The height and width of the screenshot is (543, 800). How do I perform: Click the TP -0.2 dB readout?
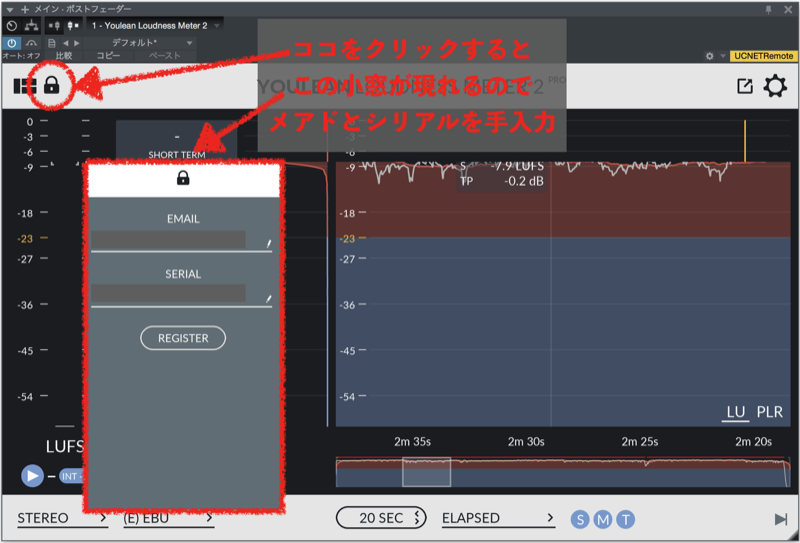point(502,181)
